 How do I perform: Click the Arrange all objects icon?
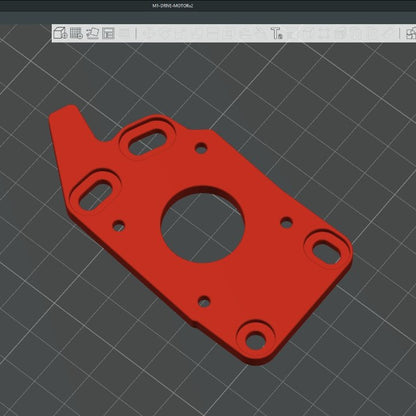(108, 33)
